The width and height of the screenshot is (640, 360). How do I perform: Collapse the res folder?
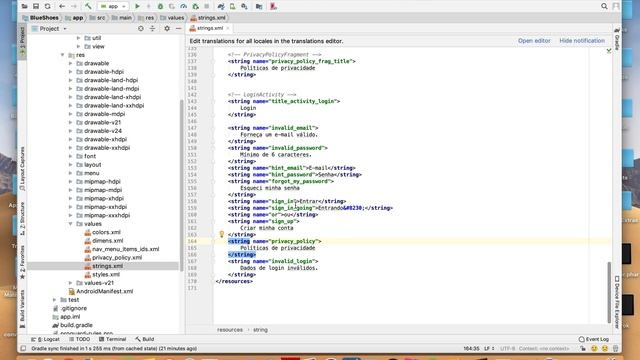point(62,55)
